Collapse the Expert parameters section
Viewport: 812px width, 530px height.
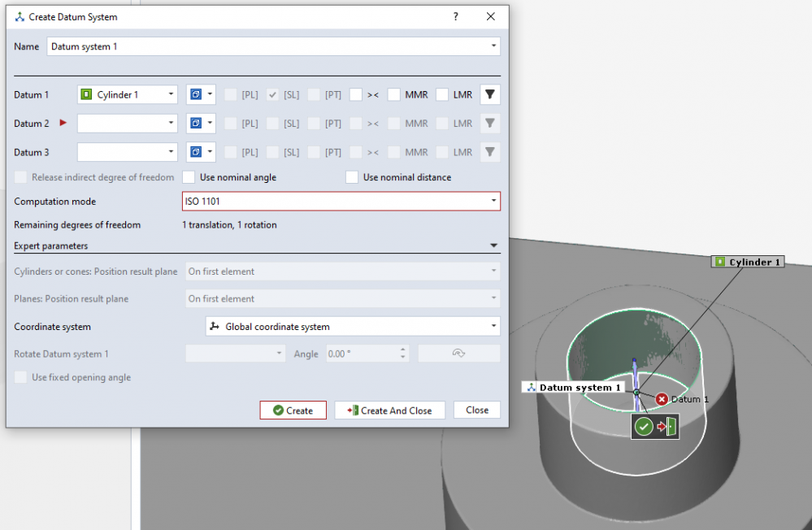click(x=494, y=245)
